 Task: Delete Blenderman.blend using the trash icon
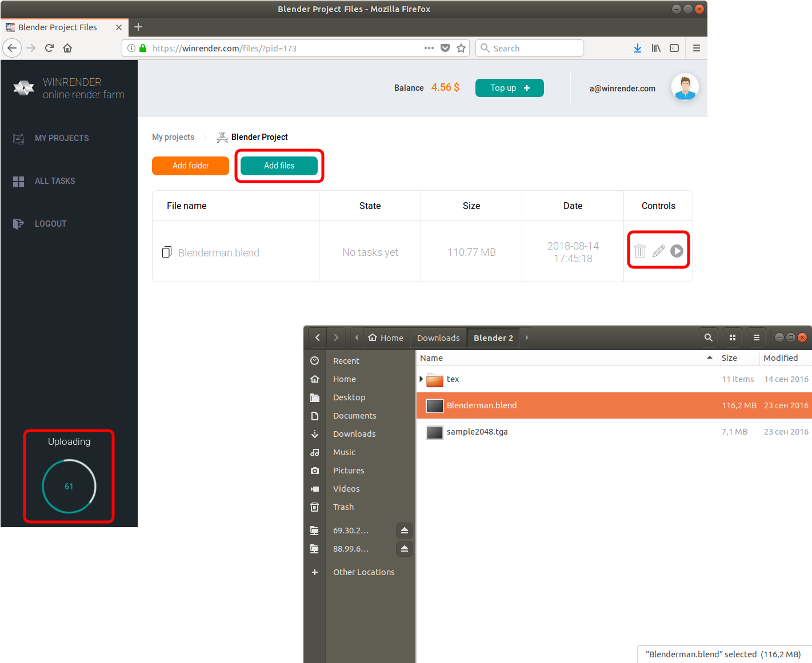coord(640,251)
